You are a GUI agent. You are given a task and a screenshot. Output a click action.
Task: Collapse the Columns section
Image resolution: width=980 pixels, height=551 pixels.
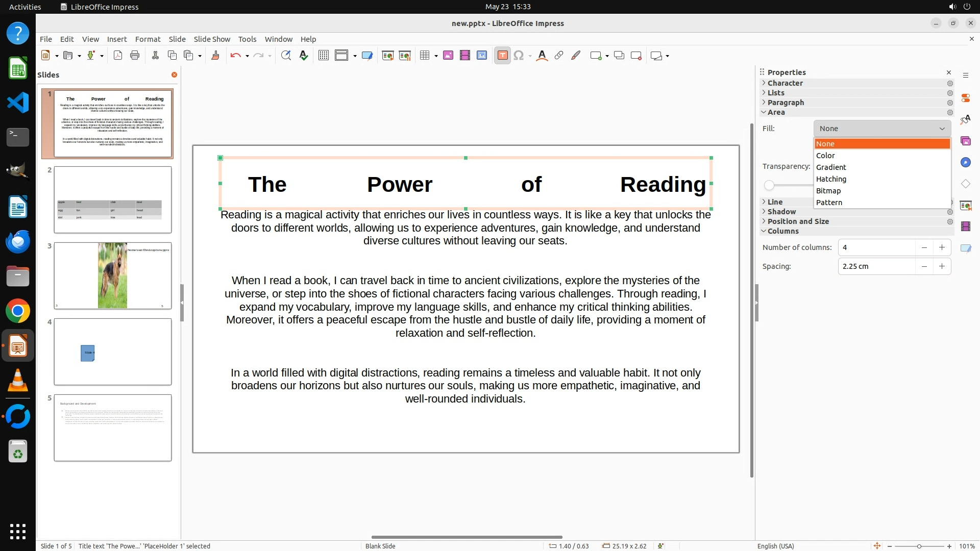point(783,231)
